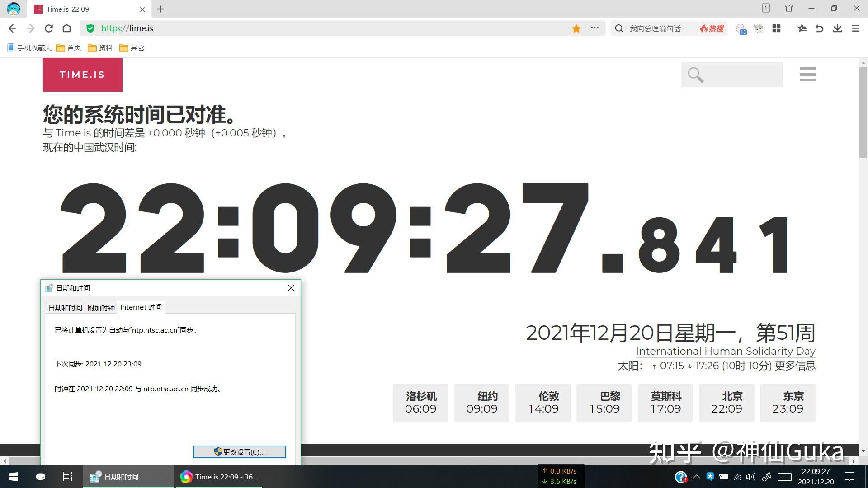Open the 热搜 hot search icon
Image resolution: width=868 pixels, height=488 pixels.
click(710, 28)
